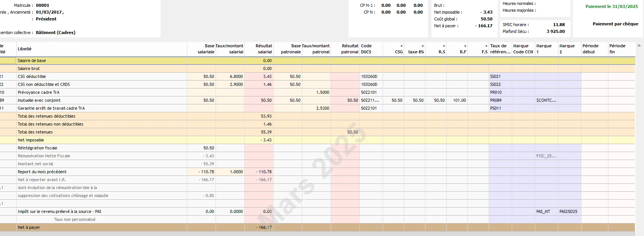Select the "Bâtiment (Cadres)" convention value
The image size is (644, 236).
pyautogui.click(x=56, y=33)
